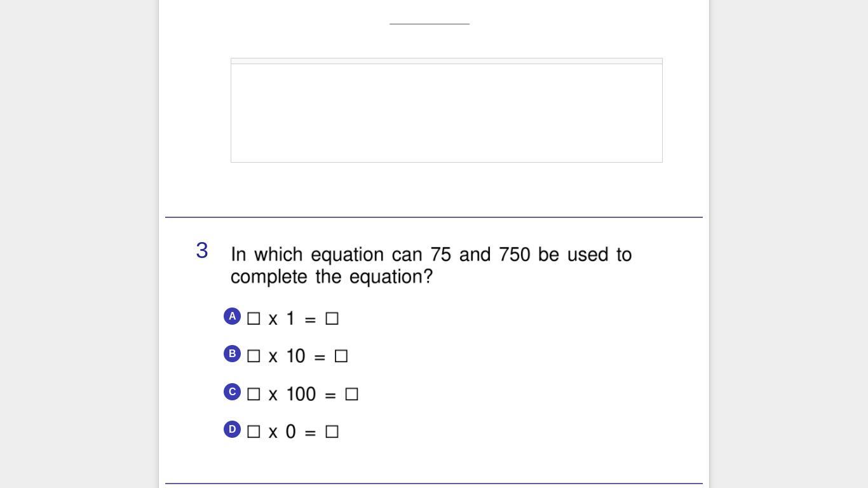
Task: Click the multiplier 100 in option C
Action: (301, 394)
